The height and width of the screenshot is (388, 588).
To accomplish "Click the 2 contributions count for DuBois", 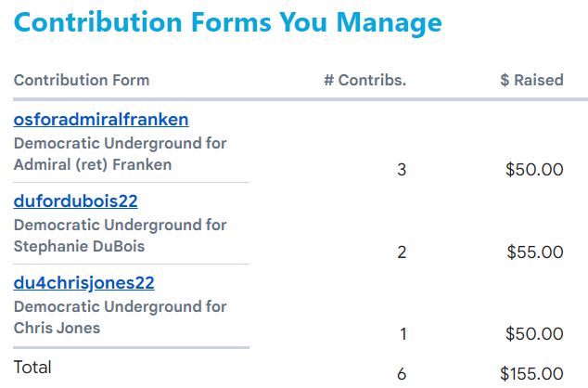I will 402,252.
